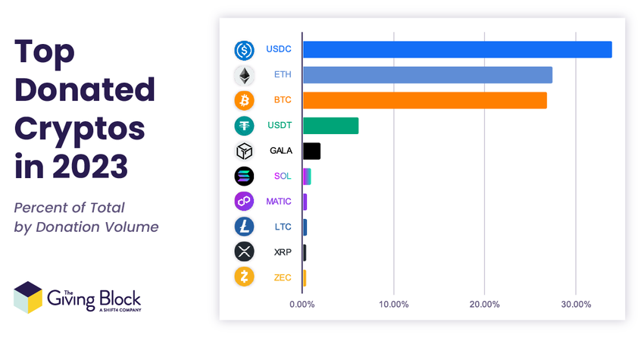
Task: Click The Giving Block text logo
Action: click(94, 300)
